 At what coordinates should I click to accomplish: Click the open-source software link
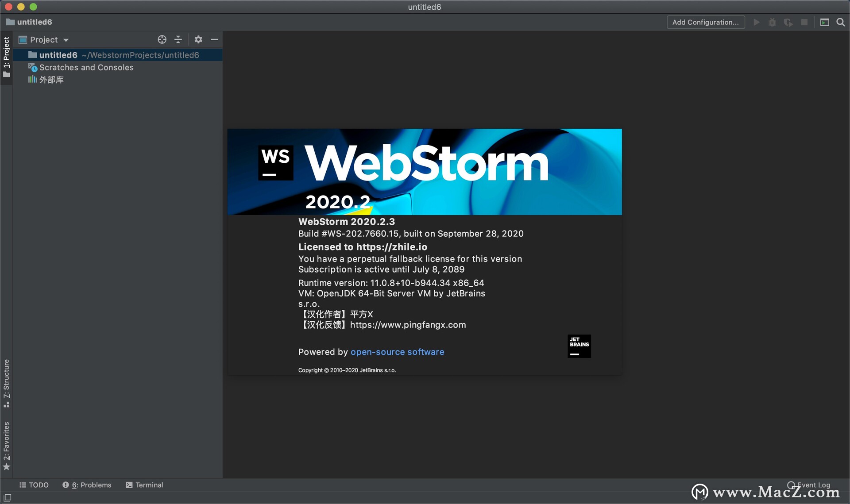pyautogui.click(x=397, y=352)
